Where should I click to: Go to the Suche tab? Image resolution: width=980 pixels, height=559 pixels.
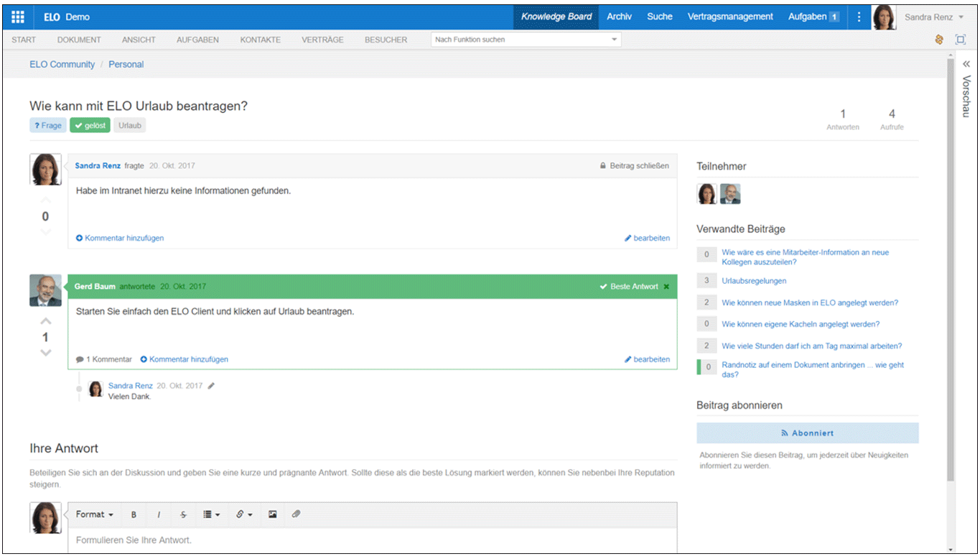click(660, 17)
